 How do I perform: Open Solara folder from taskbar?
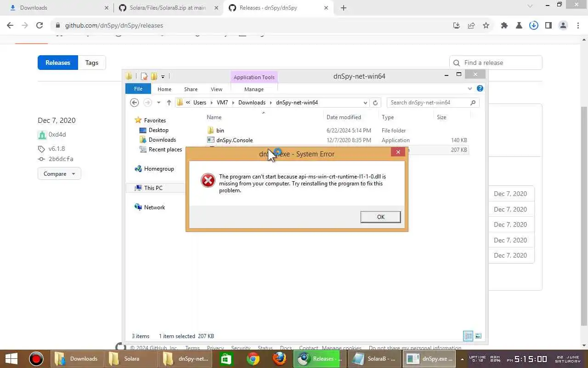click(x=130, y=359)
